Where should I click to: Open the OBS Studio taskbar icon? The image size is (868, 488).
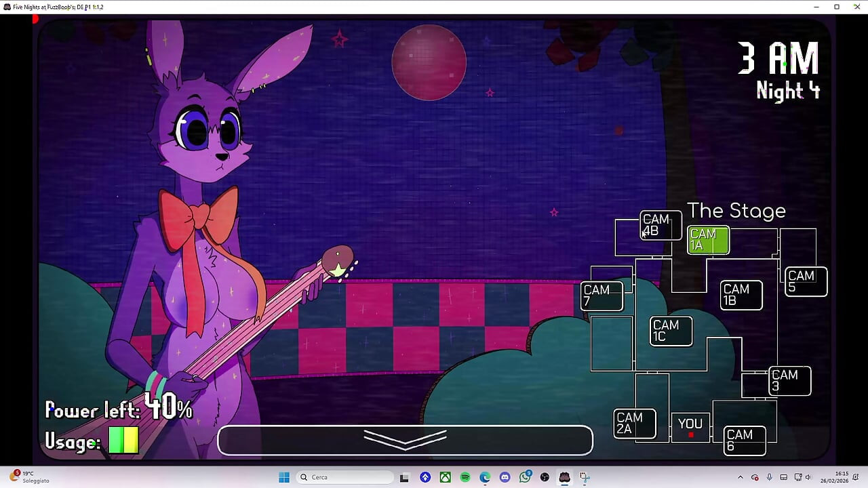point(545,477)
